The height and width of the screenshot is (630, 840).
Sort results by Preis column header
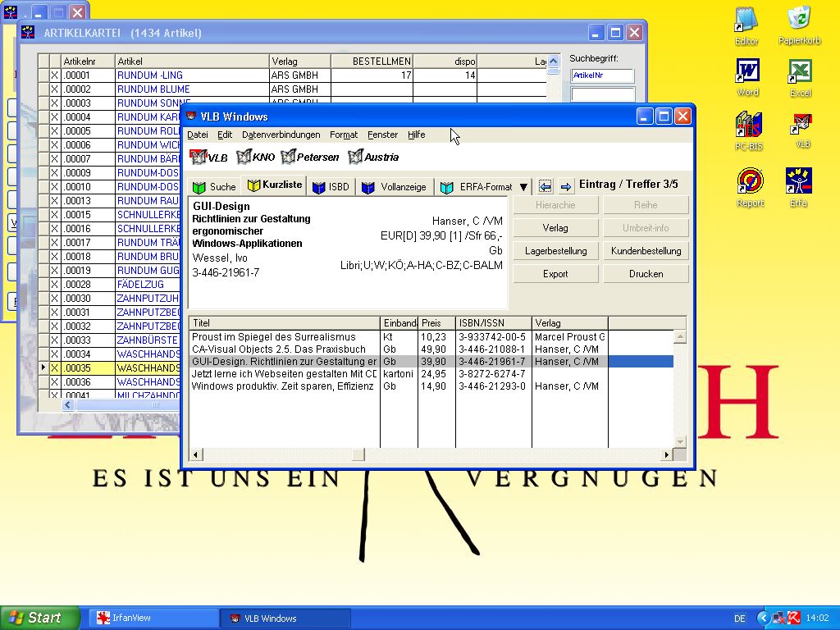point(436,323)
